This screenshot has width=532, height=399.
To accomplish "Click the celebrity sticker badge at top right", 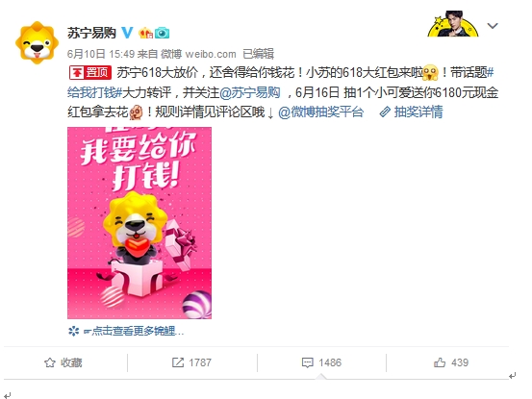I will point(453,23).
